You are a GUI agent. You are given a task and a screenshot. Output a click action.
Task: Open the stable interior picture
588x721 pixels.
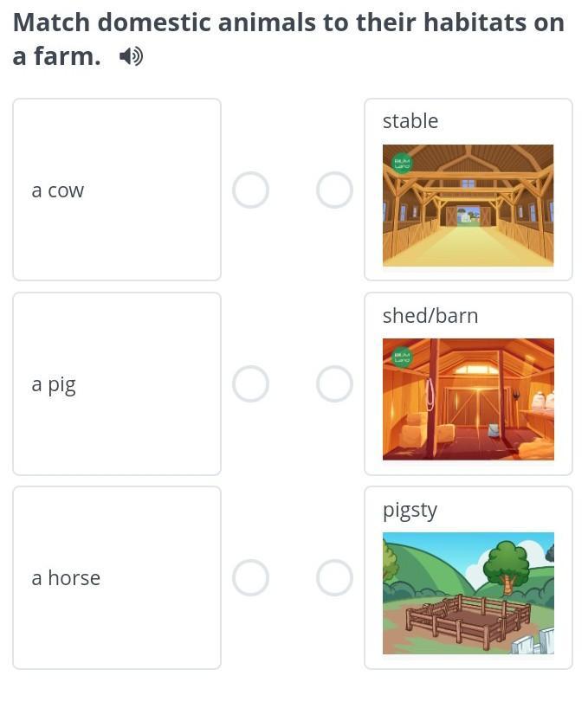coord(468,206)
